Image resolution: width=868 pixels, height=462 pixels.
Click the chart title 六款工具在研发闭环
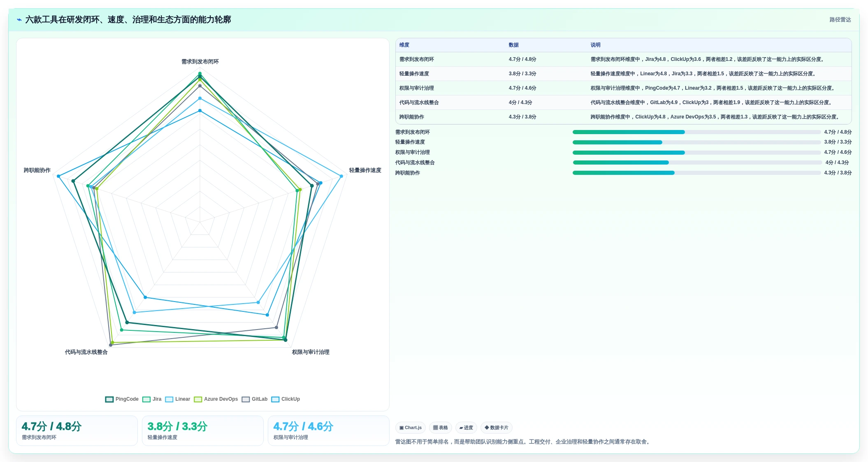click(x=128, y=20)
